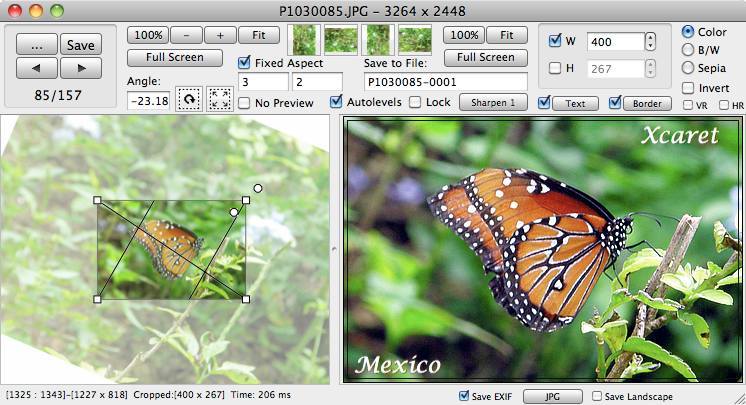Click the Save button
This screenshot has width=746, height=405.
click(81, 45)
